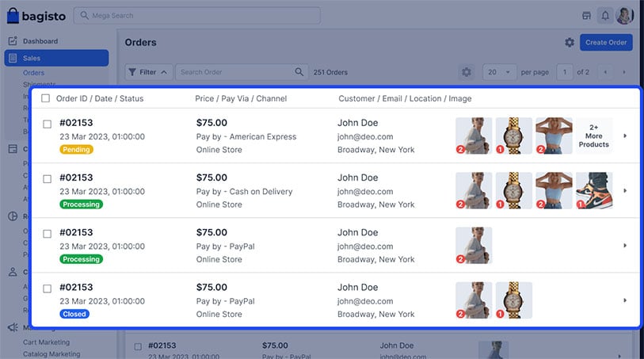Open the Orders sidebar link
Viewport: 644px width, 359px height.
(33, 73)
